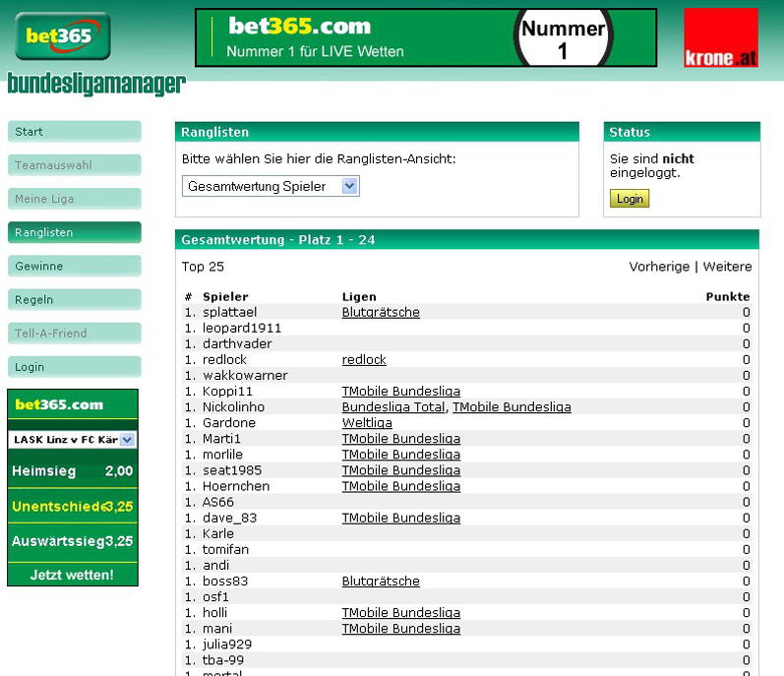Go to Vorherige page link
This screenshot has height=676, width=784.
659,267
